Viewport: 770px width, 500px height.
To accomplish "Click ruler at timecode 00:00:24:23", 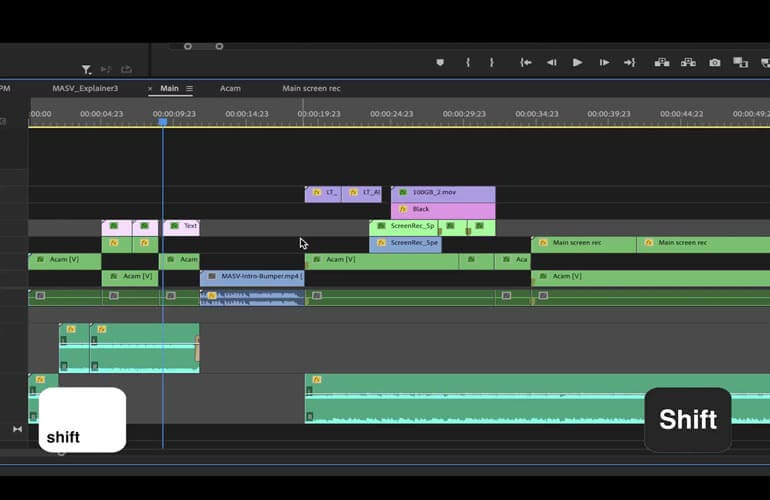I will tap(391, 113).
